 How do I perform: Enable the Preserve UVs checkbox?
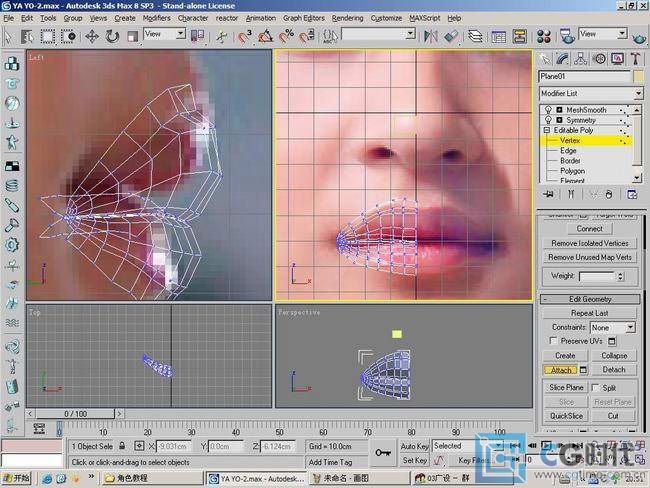pos(553,340)
